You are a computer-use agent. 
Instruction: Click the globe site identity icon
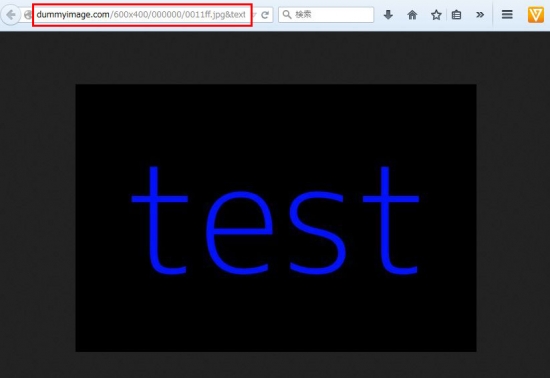pos(28,15)
